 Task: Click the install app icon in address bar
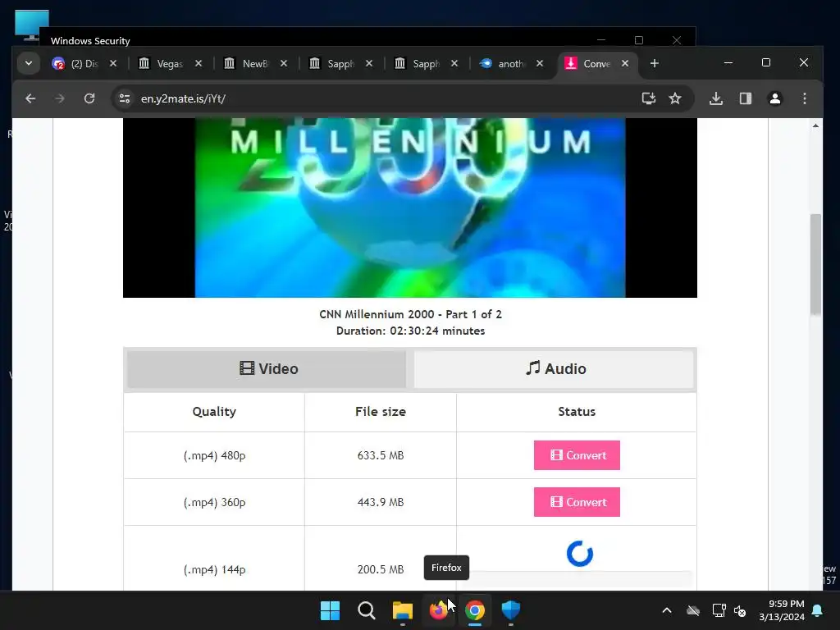(x=649, y=98)
